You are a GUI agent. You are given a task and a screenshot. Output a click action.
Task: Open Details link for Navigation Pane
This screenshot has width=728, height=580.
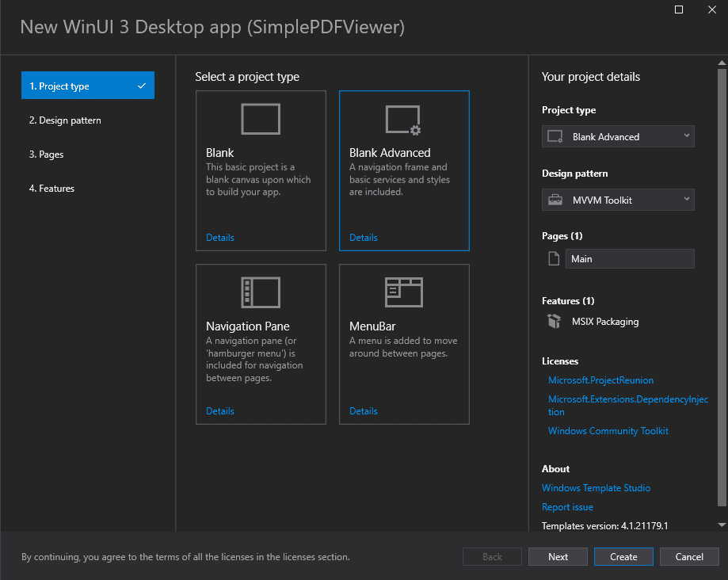220,411
